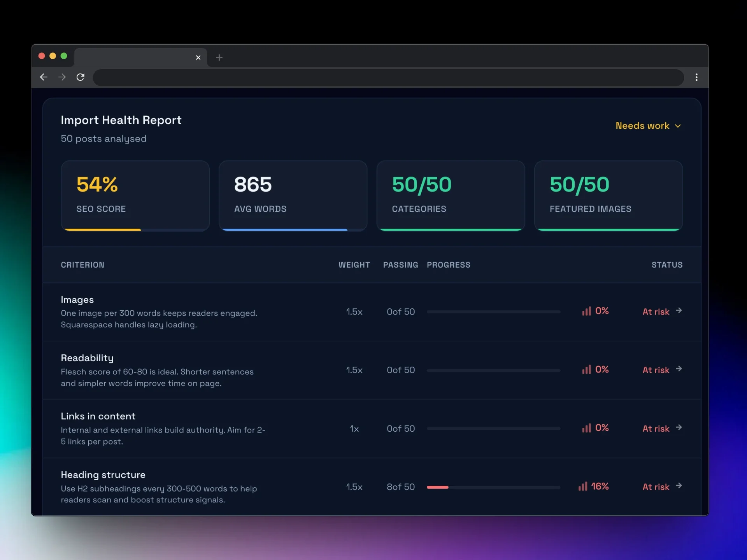Click the browser back arrow
747x560 pixels.
44,77
